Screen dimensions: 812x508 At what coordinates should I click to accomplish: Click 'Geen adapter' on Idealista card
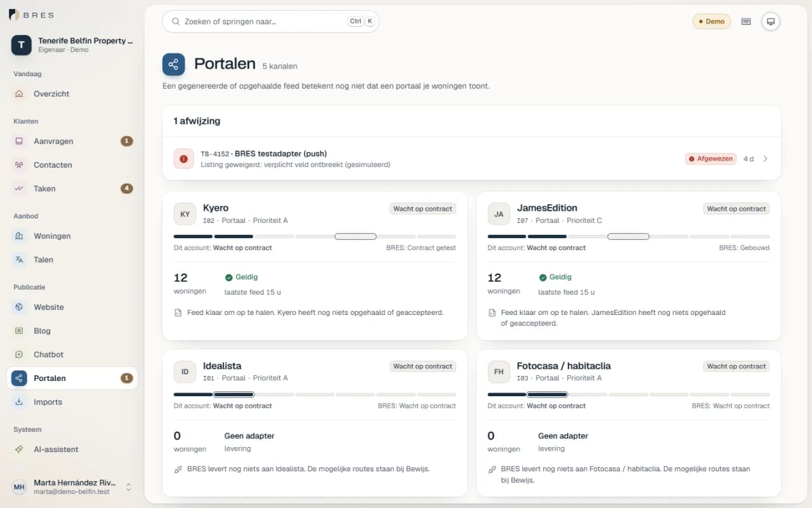pos(249,436)
